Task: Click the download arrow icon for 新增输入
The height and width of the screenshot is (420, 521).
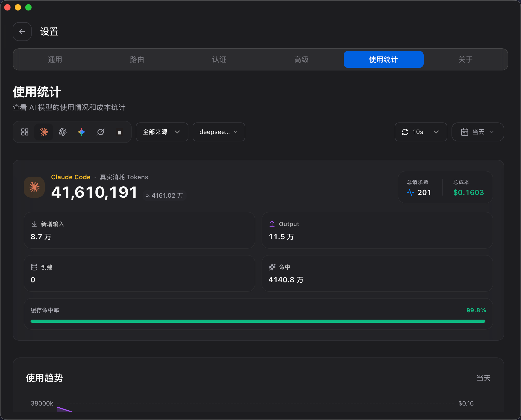Action: point(34,224)
